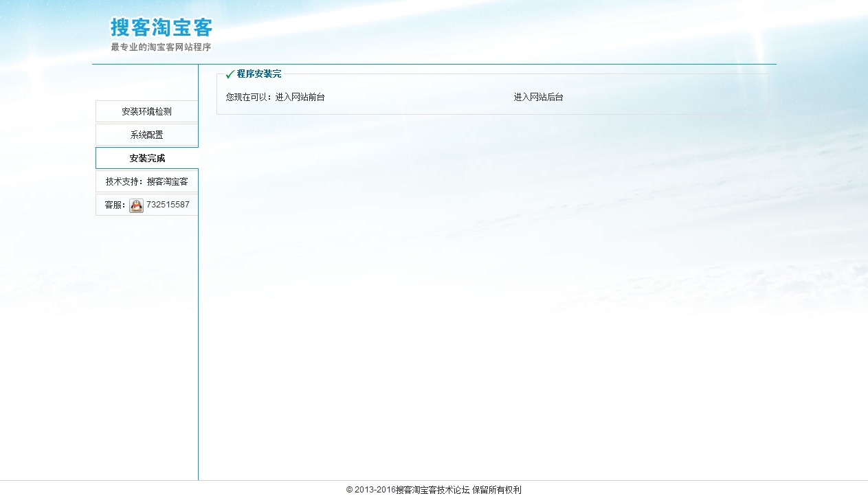This screenshot has width=868, height=498.
Task: Select the 安装环境检测 step
Action: (x=146, y=111)
